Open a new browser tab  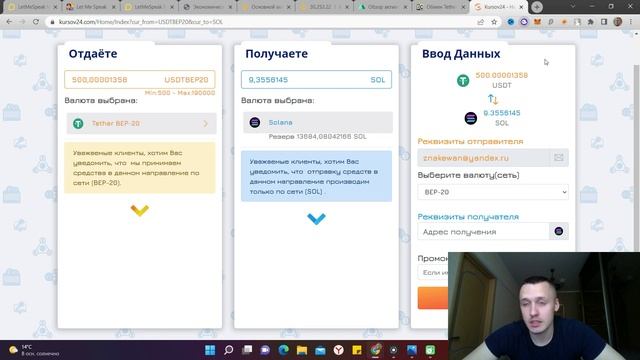point(537,7)
